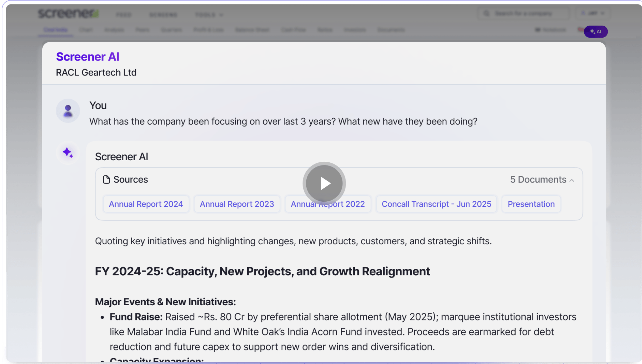Click the Fund Raise bullet text
Viewport: 642px width, 364px height.
tap(343, 332)
